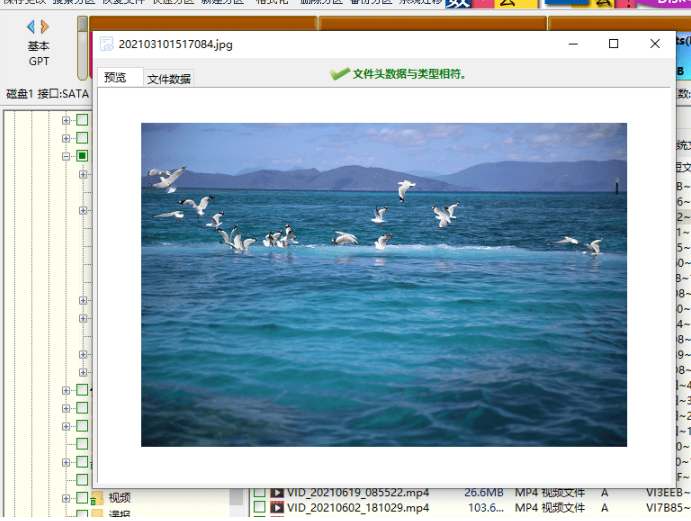
Task: Expand the 视频 folder node
Action: pyautogui.click(x=66, y=499)
